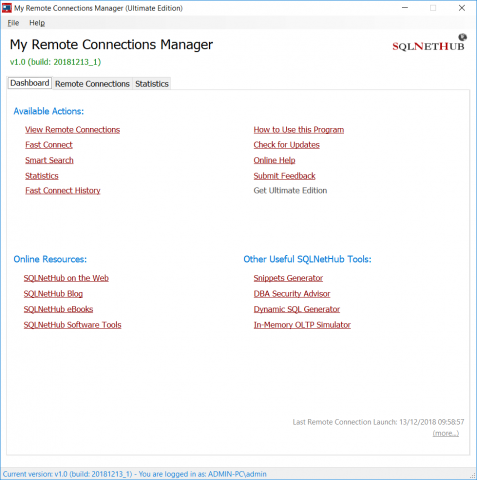Open the Help menu
This screenshot has width=477, height=480.
pyautogui.click(x=37, y=23)
